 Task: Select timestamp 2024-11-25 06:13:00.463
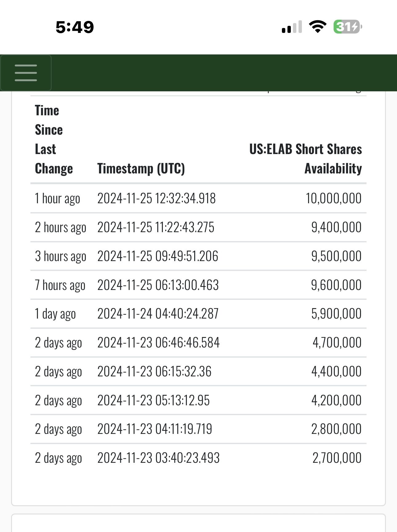pos(158,285)
